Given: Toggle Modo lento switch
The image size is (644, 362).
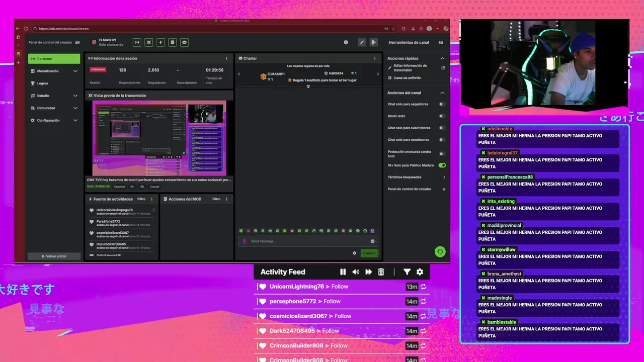Looking at the screenshot, I should click(442, 116).
